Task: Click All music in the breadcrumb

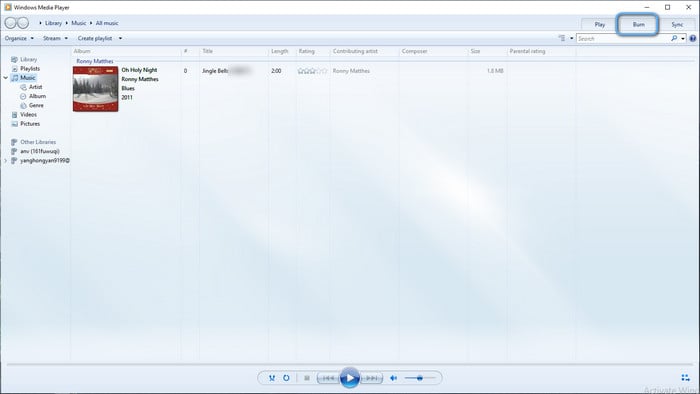Action: click(x=107, y=23)
